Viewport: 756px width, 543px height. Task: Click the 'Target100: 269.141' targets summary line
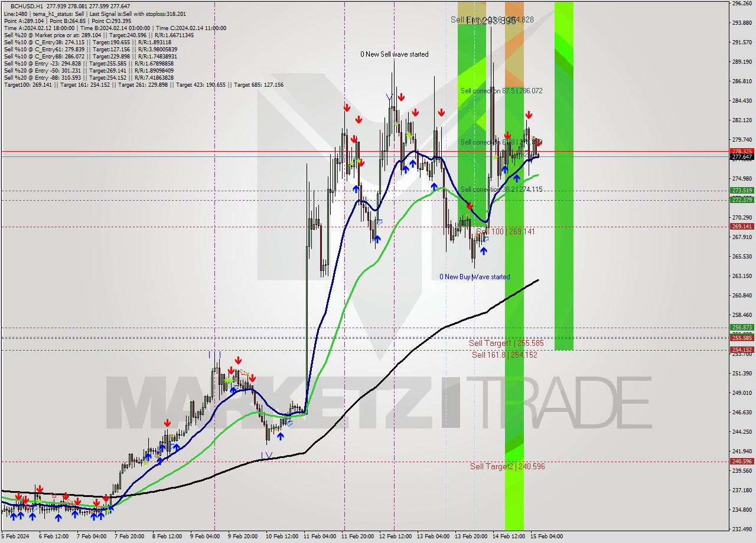click(144, 84)
